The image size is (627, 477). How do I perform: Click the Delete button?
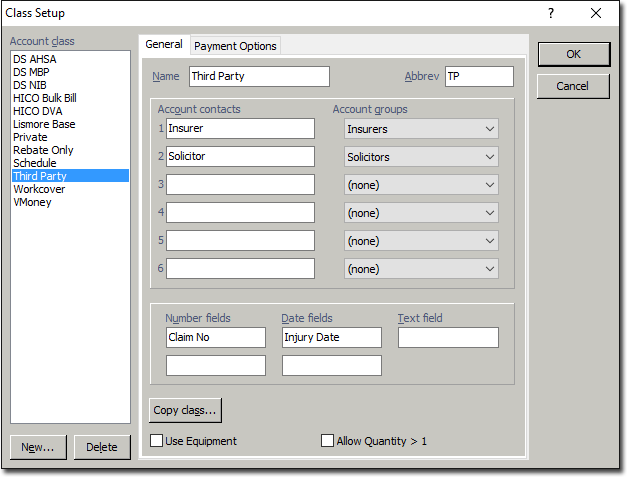pyautogui.click(x=102, y=447)
